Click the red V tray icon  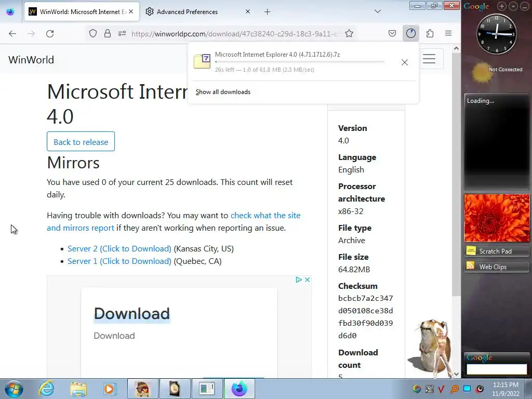(x=441, y=389)
